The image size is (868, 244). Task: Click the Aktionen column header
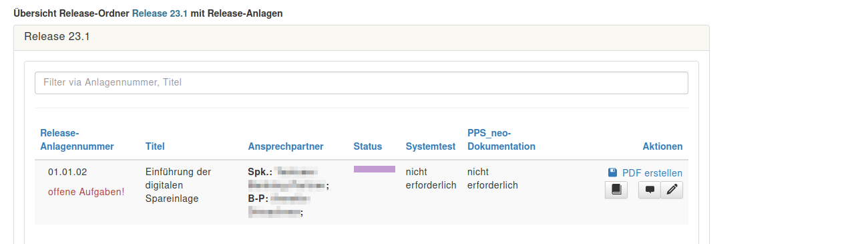[662, 146]
